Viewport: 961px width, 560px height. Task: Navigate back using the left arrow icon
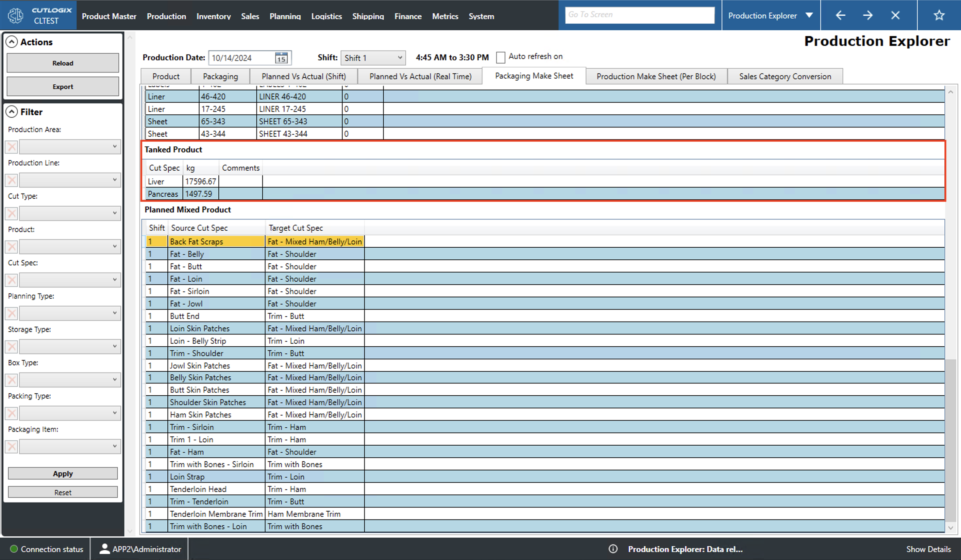coord(840,15)
